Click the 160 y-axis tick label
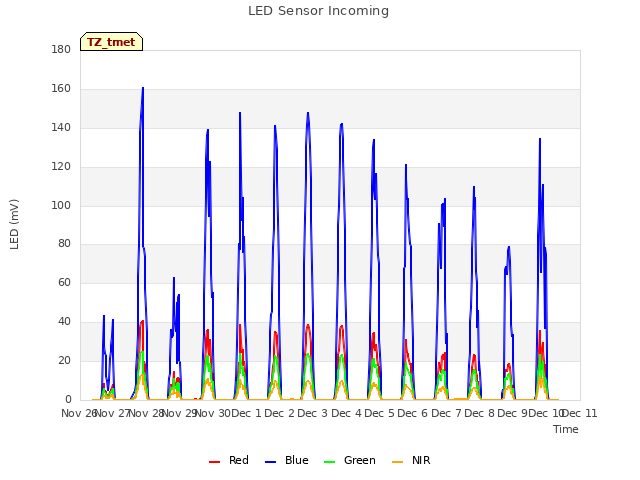This screenshot has height=480, width=640. 61,88
